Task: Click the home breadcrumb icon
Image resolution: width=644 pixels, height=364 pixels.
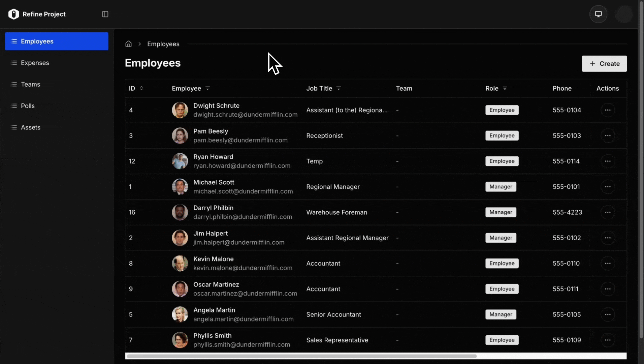Action: (128, 44)
